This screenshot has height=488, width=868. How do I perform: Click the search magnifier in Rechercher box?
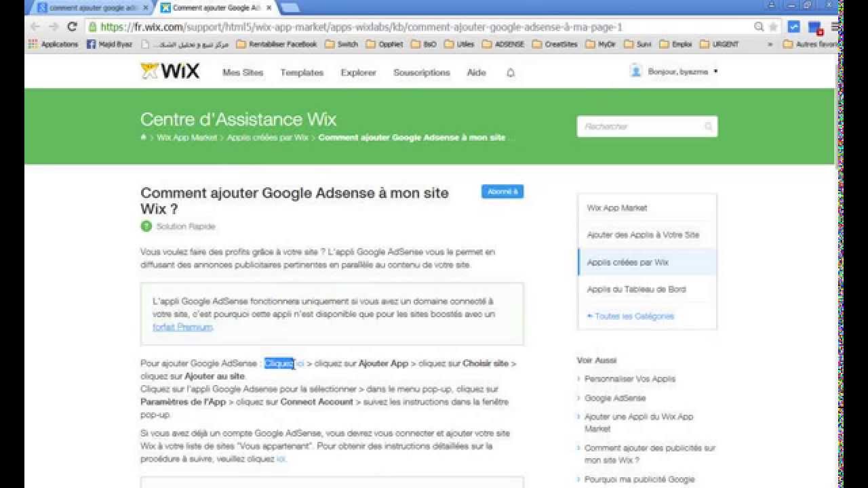tap(709, 127)
